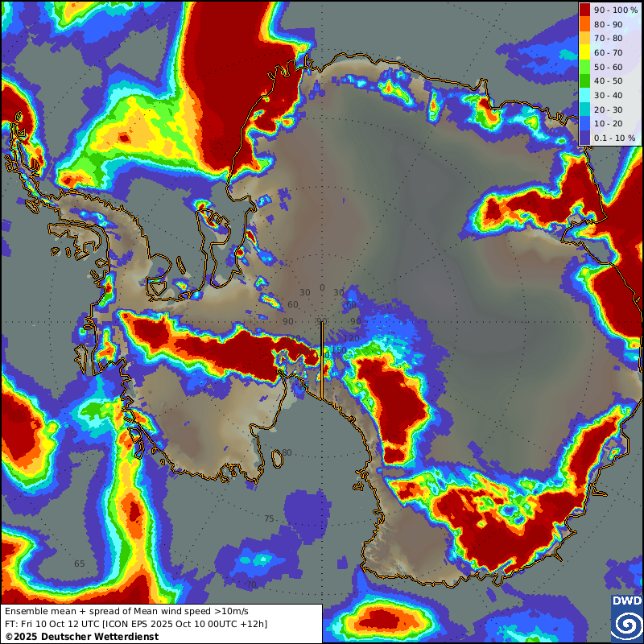Image resolution: width=644 pixels, height=644 pixels.
Task: Select the cyan 30 - 40 legend entry
Action: tap(587, 96)
